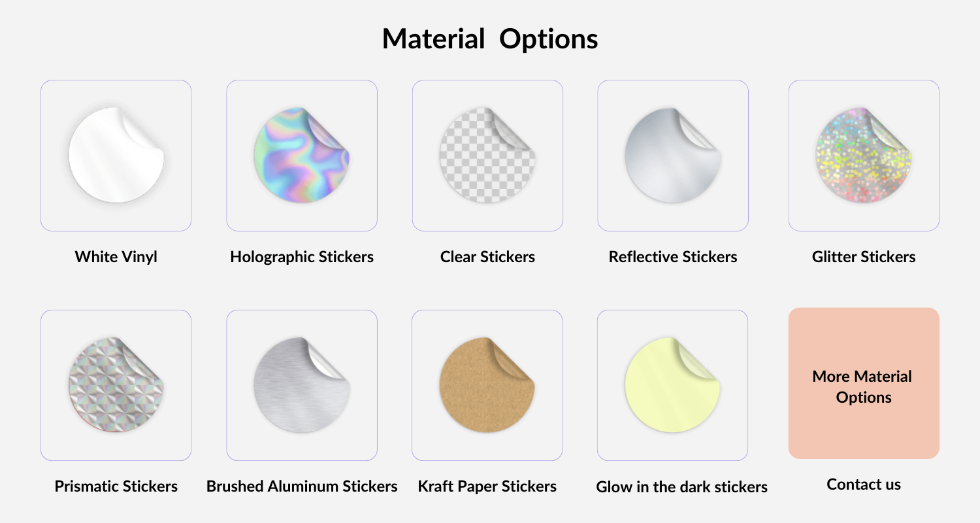Pick the Brushed Aluminum sticker image
Image resolution: width=980 pixels, height=523 pixels.
[x=301, y=385]
